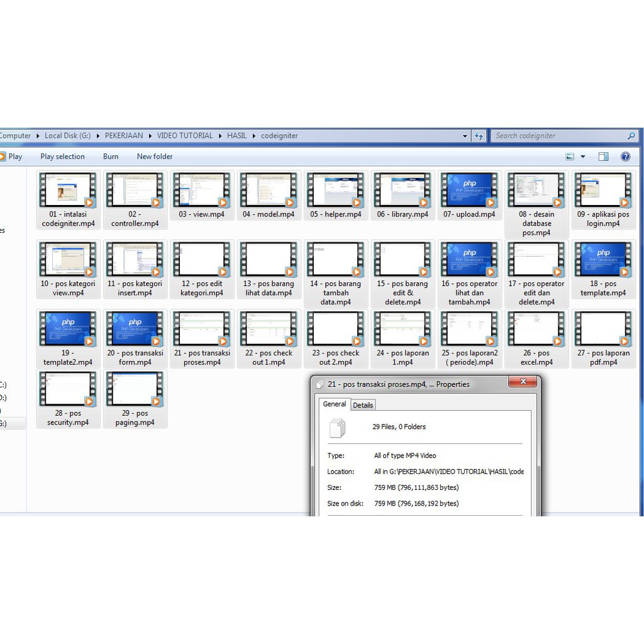Click the Play selection button
Viewport: 644px width, 644px height.
point(62,157)
